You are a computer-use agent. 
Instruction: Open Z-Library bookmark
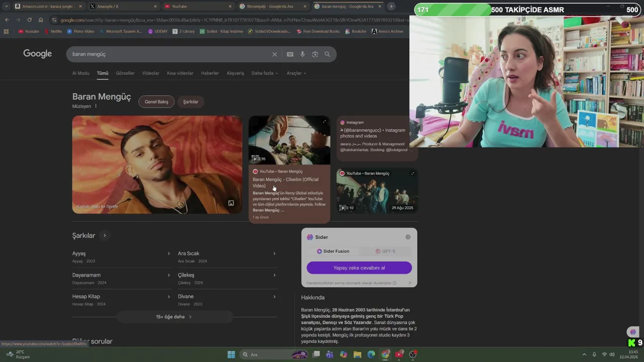pyautogui.click(x=183, y=31)
